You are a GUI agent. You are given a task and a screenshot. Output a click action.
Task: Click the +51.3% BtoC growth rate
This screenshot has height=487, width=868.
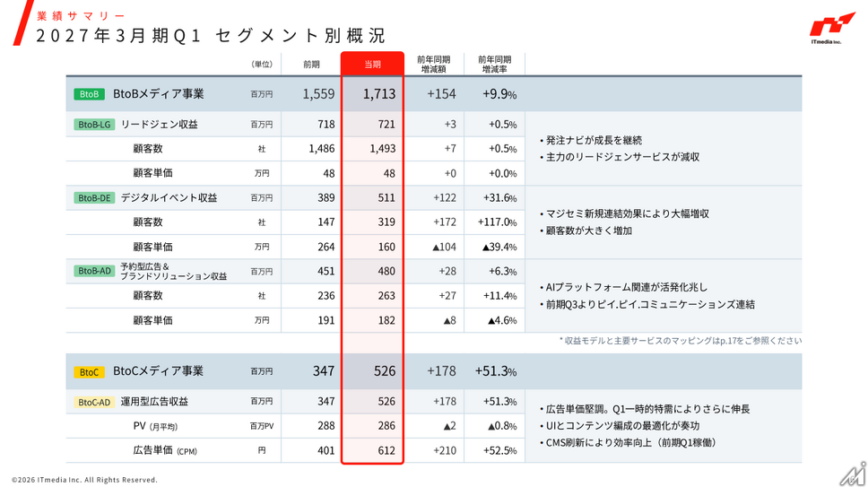coord(496,371)
